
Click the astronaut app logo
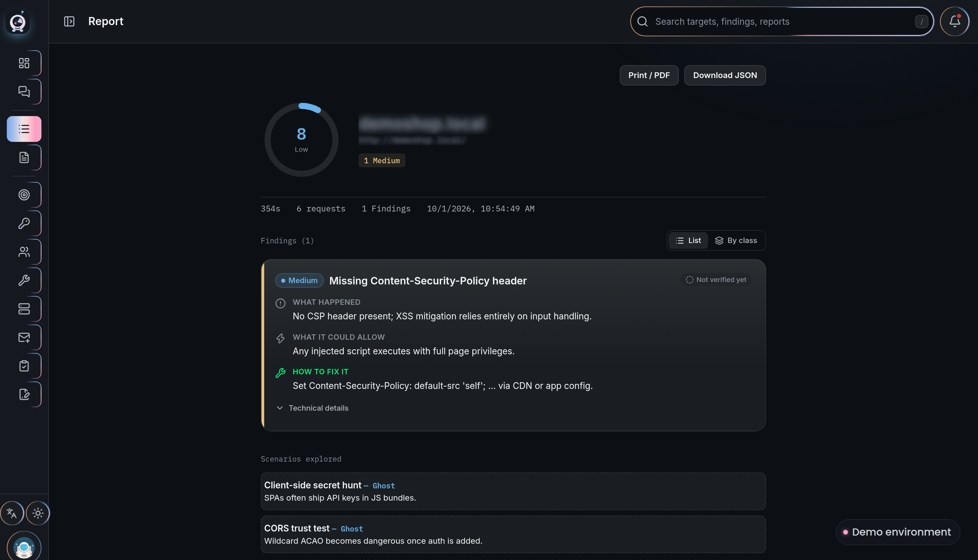point(18,22)
